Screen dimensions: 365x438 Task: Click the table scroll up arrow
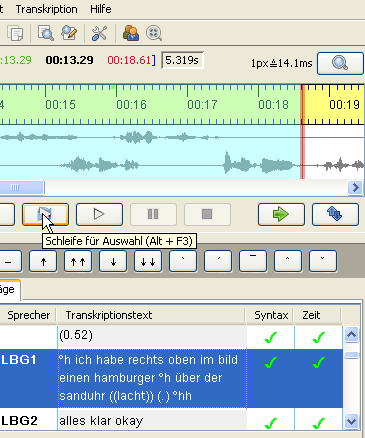351,334
